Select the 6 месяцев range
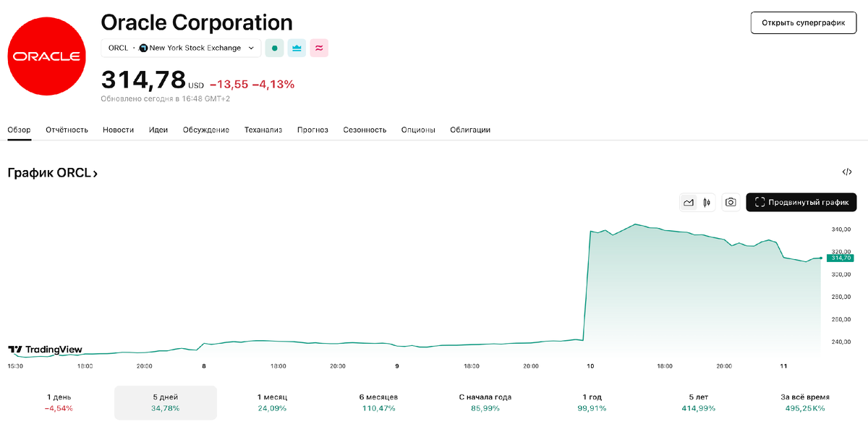Viewport: 868px width, 427px height. click(x=378, y=402)
